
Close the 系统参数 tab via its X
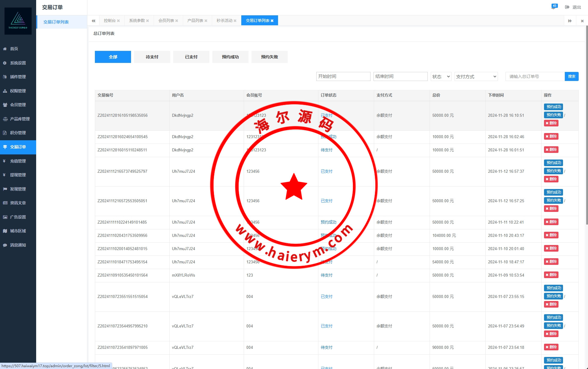point(148,21)
